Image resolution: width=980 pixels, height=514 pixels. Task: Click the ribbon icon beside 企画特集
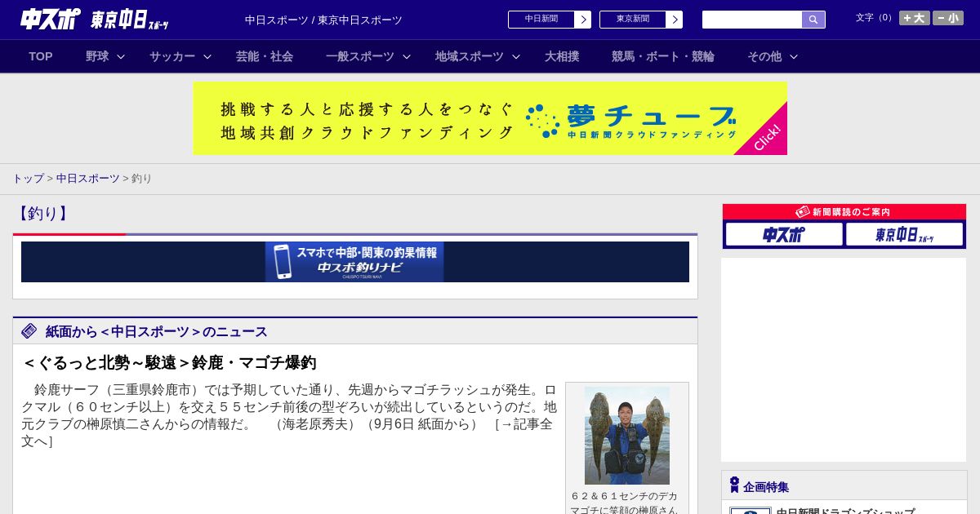(x=734, y=485)
